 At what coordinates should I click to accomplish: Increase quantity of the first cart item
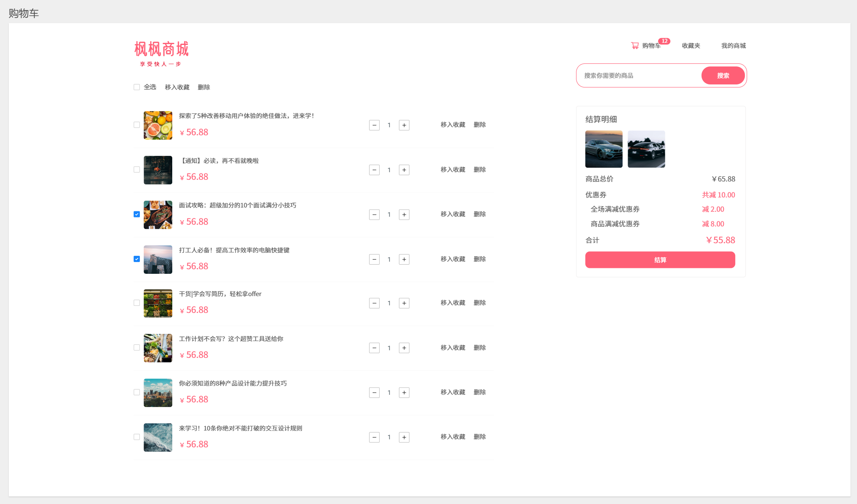(x=404, y=125)
